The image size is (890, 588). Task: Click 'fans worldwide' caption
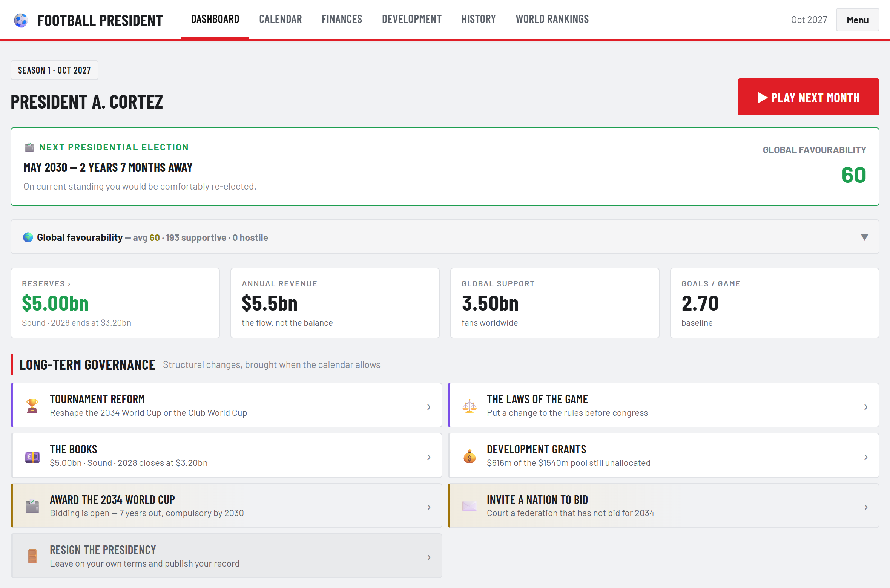pyautogui.click(x=489, y=323)
